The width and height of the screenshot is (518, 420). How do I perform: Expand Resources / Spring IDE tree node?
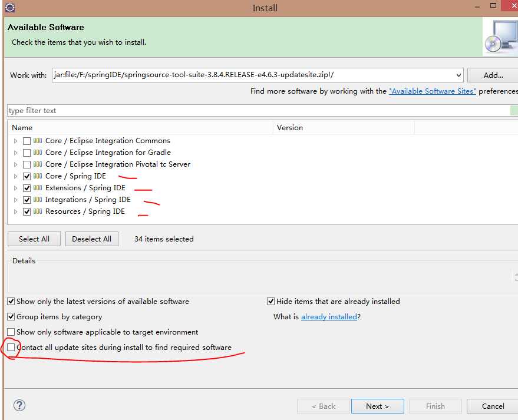pyautogui.click(x=15, y=211)
